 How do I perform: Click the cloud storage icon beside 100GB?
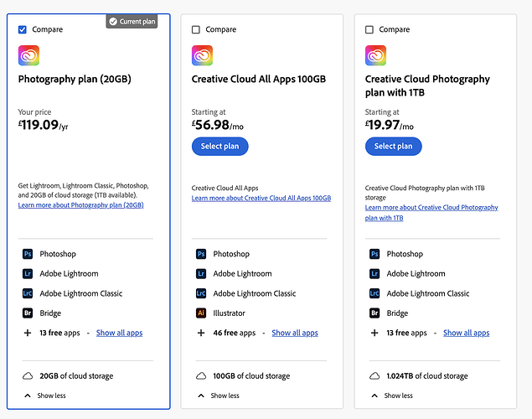pyautogui.click(x=201, y=376)
